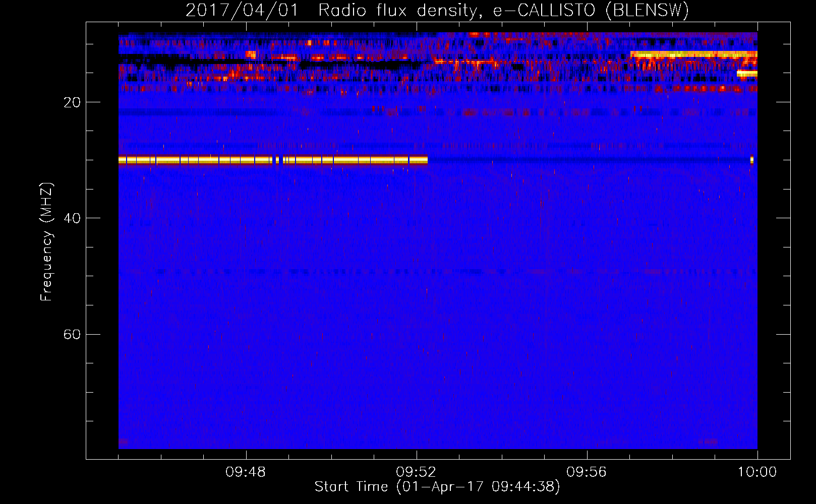This screenshot has height=504, width=816.
Task: Click the 60 frequency tick label
Action: (72, 334)
